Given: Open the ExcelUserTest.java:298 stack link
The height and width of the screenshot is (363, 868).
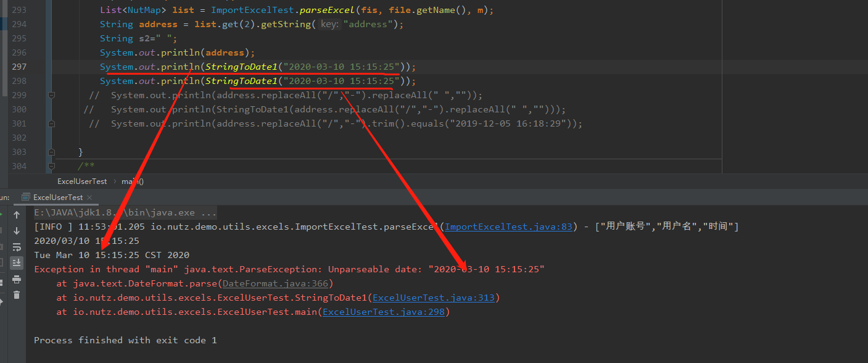Looking at the screenshot, I should click(384, 312).
